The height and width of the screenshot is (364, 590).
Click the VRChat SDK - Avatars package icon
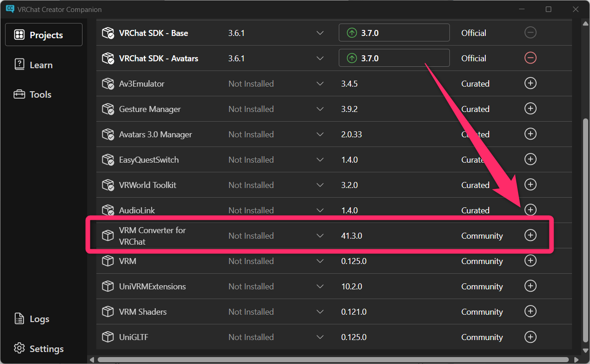point(108,59)
